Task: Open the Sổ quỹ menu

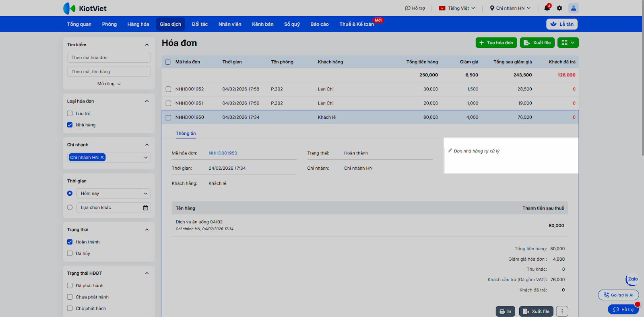Action: [292, 24]
